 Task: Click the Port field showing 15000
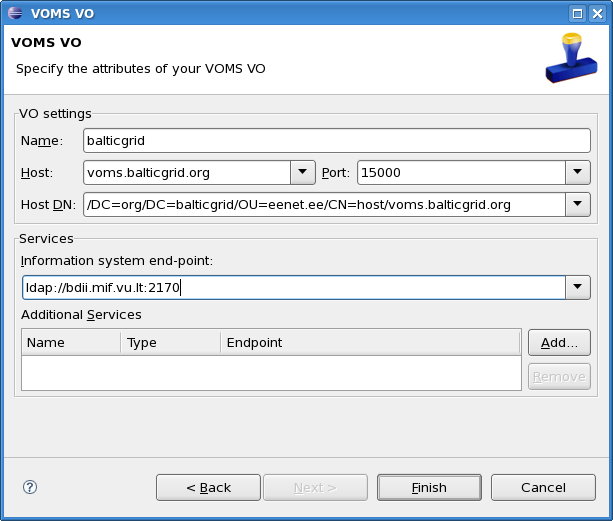[461, 172]
